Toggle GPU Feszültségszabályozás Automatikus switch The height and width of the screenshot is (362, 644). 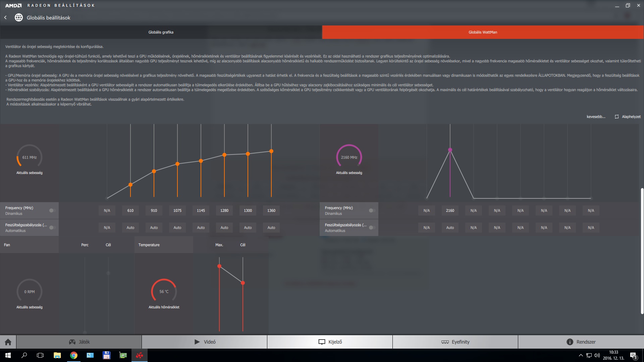click(52, 228)
